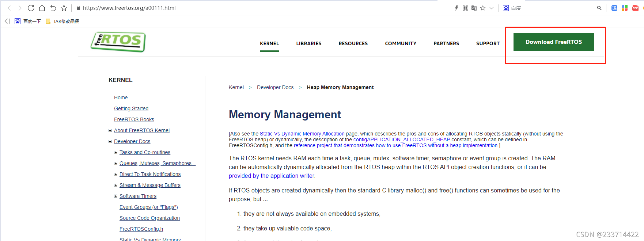Click the restore closed page undo icon

[53, 8]
